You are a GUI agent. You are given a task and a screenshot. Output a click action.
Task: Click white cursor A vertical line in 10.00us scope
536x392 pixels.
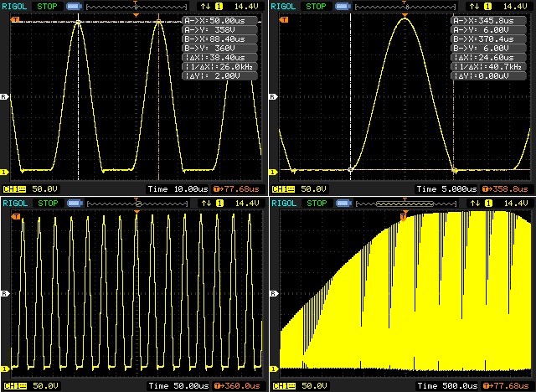click(x=78, y=96)
